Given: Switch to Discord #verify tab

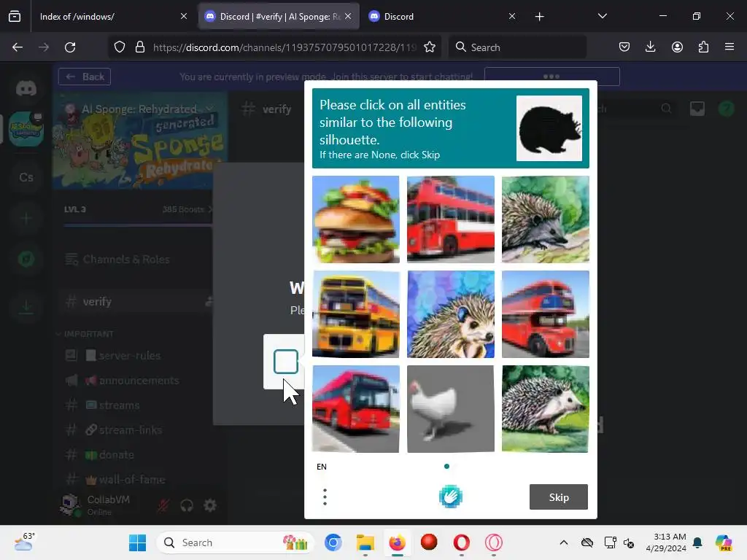Looking at the screenshot, I should (278, 16).
